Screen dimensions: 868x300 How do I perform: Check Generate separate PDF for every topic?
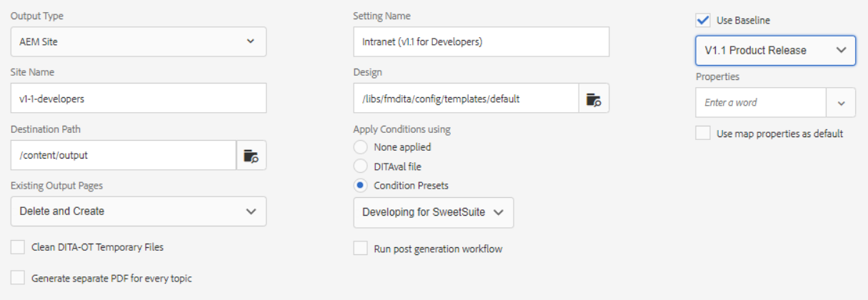click(x=18, y=278)
